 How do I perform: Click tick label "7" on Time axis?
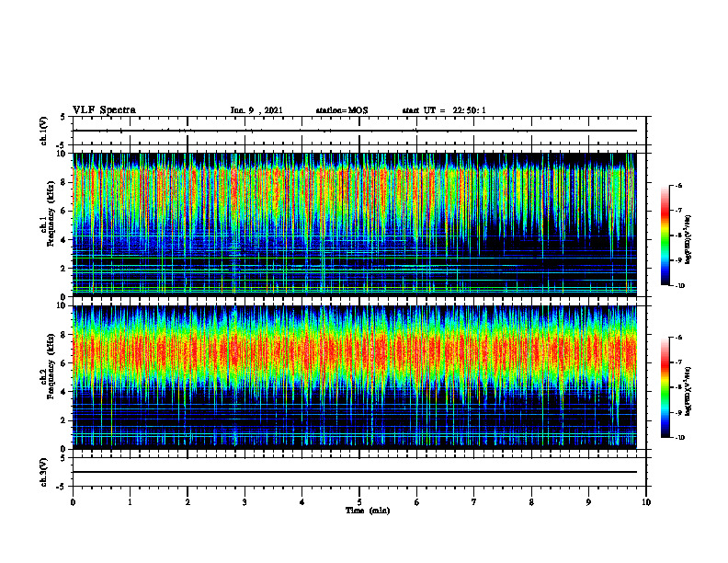(x=474, y=502)
